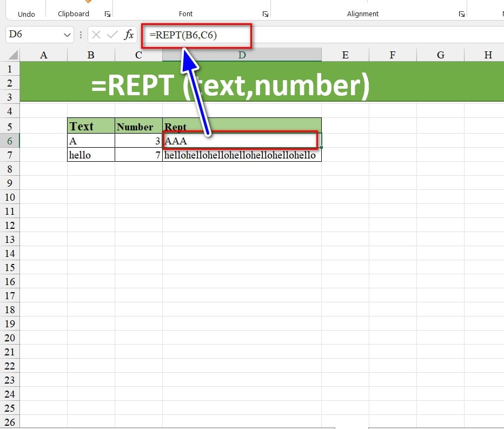504x429 pixels.
Task: Click the fill handle of cell D6
Action: click(x=321, y=147)
